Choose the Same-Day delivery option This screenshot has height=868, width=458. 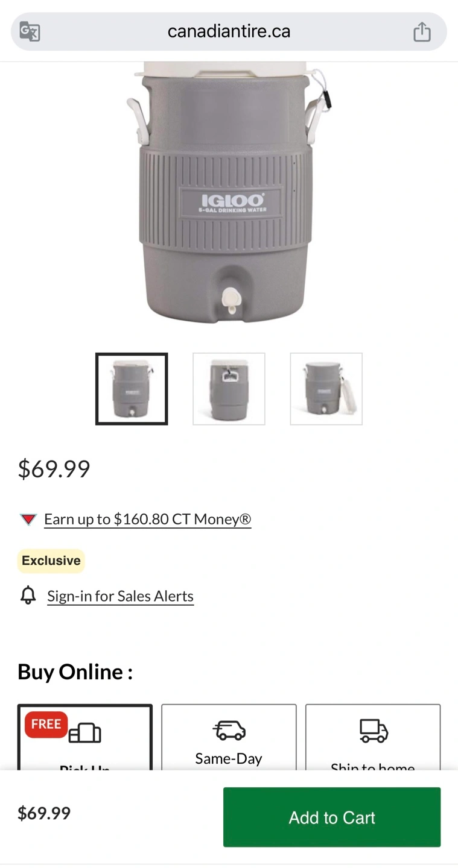tap(229, 738)
